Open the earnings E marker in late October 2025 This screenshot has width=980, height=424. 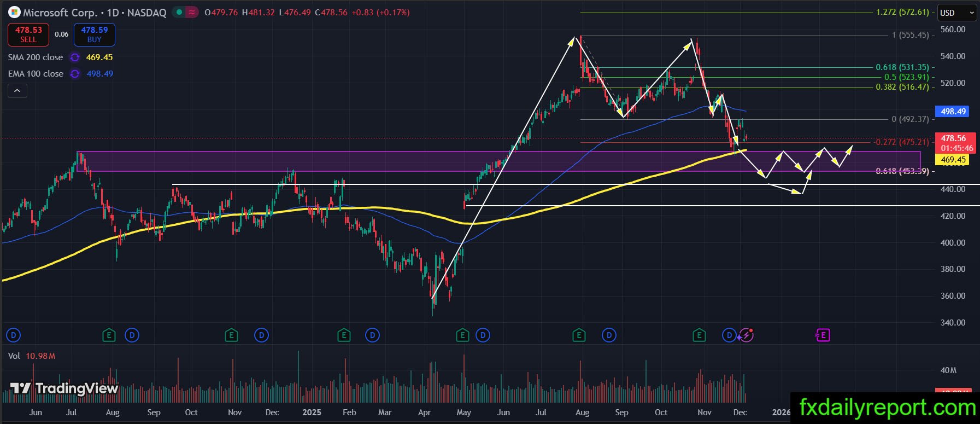[x=699, y=335]
